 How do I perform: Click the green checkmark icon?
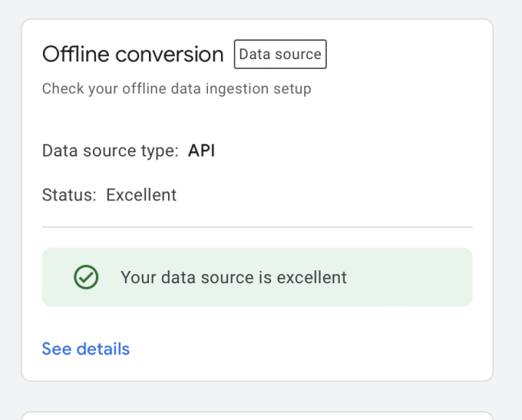pyautogui.click(x=86, y=278)
